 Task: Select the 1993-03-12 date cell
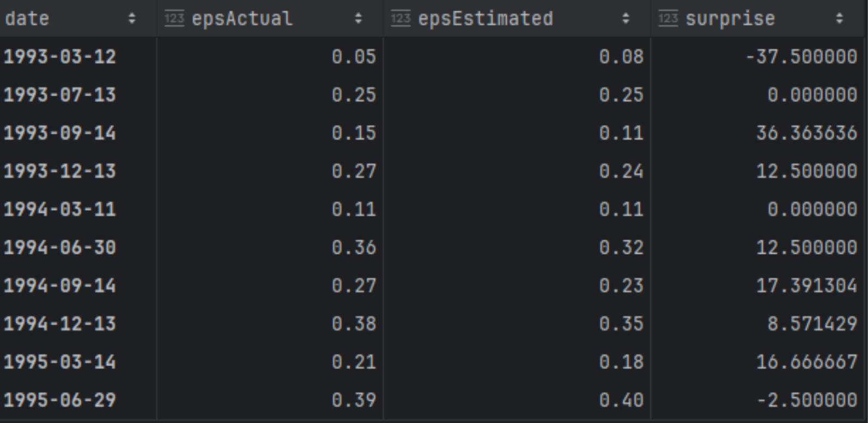[60, 57]
